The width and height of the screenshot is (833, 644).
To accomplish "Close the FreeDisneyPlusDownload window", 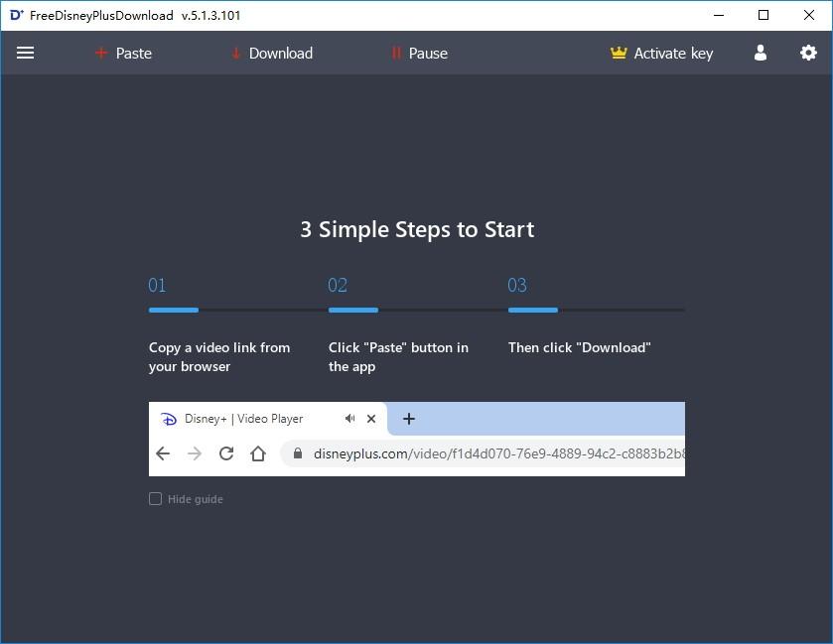I will pyautogui.click(x=808, y=16).
